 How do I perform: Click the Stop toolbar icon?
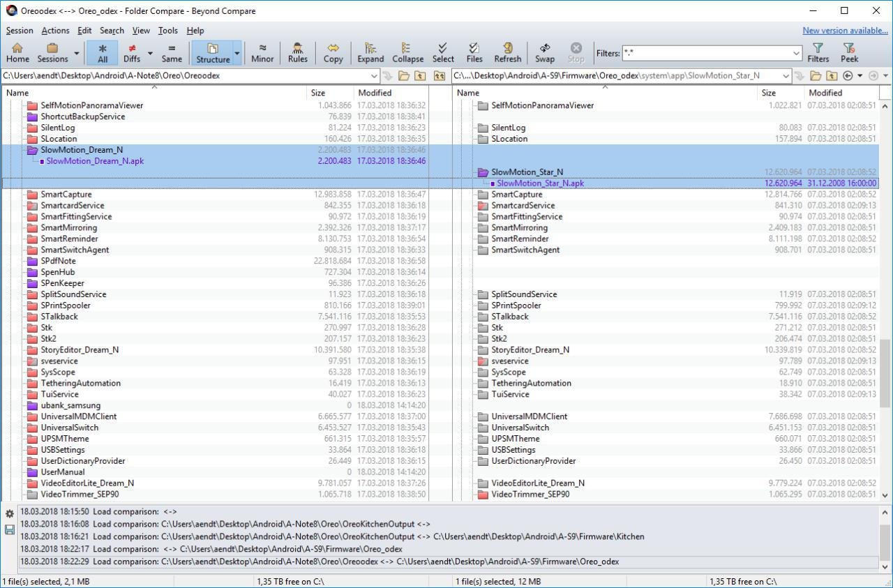[x=576, y=53]
